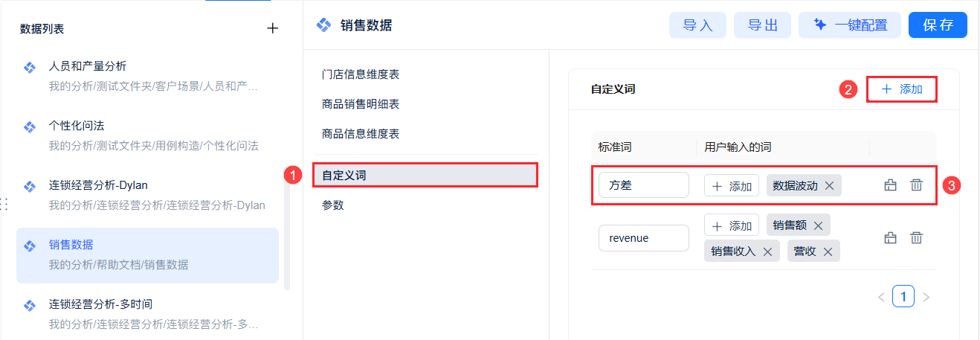Remove the 数据波动 tag

click(x=830, y=186)
